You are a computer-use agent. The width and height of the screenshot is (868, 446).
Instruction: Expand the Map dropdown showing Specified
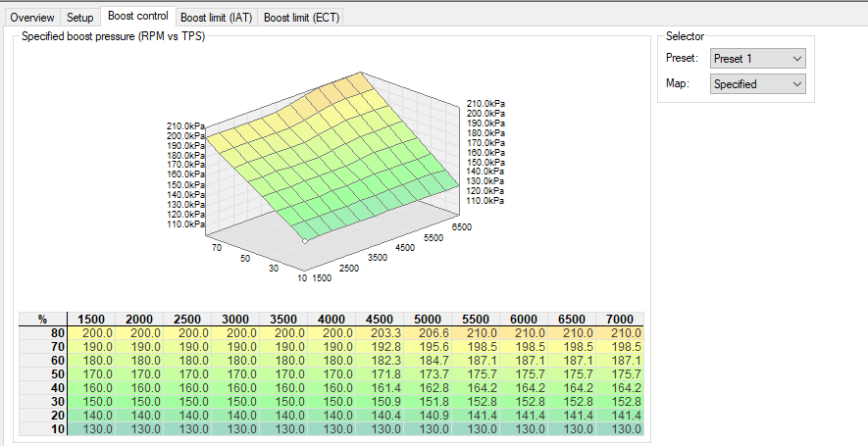(758, 84)
